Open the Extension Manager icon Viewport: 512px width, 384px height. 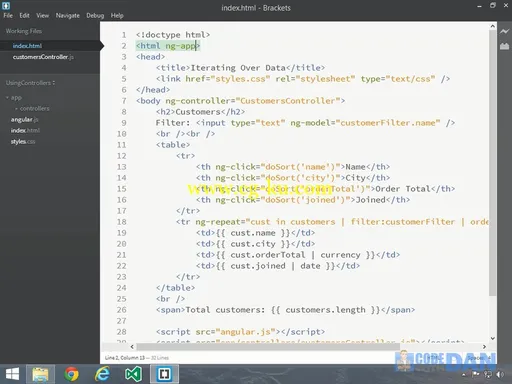pos(504,46)
